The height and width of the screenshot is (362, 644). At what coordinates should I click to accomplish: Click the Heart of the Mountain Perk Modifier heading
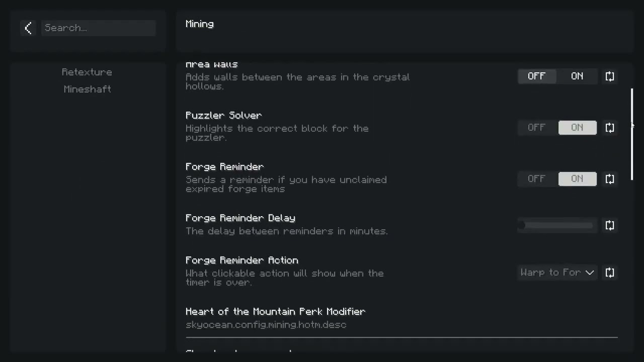(x=275, y=312)
